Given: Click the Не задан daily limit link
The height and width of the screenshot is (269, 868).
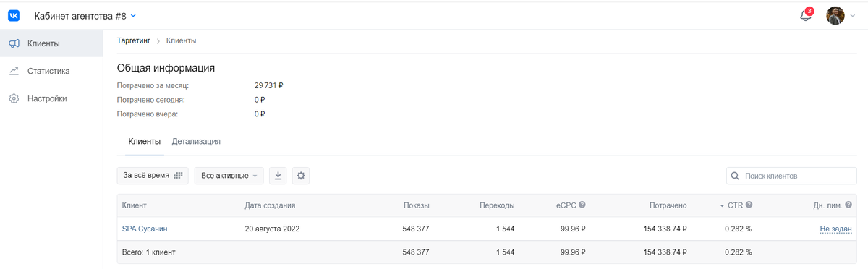Looking at the screenshot, I should [x=835, y=229].
